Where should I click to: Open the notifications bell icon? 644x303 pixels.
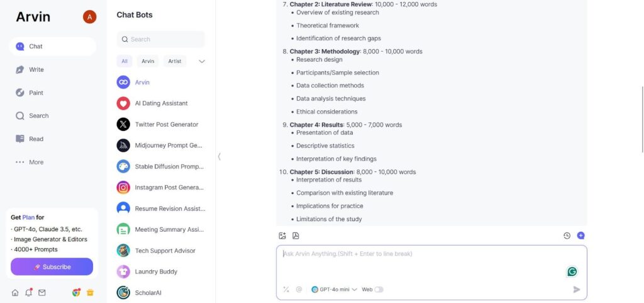click(29, 292)
